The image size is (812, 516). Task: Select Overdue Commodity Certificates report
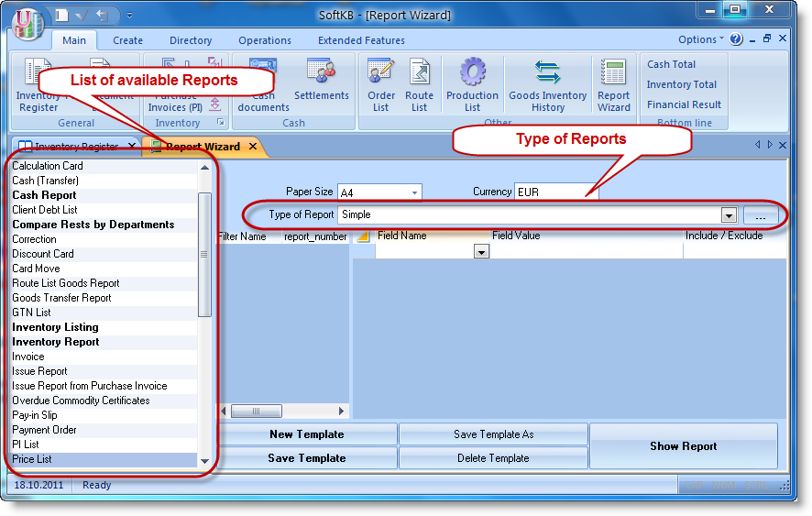point(104,401)
